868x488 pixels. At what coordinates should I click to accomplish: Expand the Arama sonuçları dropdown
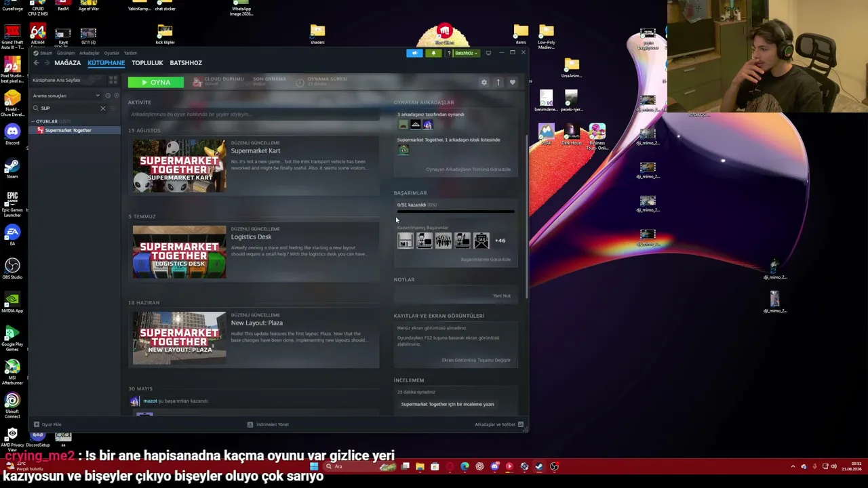(x=65, y=96)
